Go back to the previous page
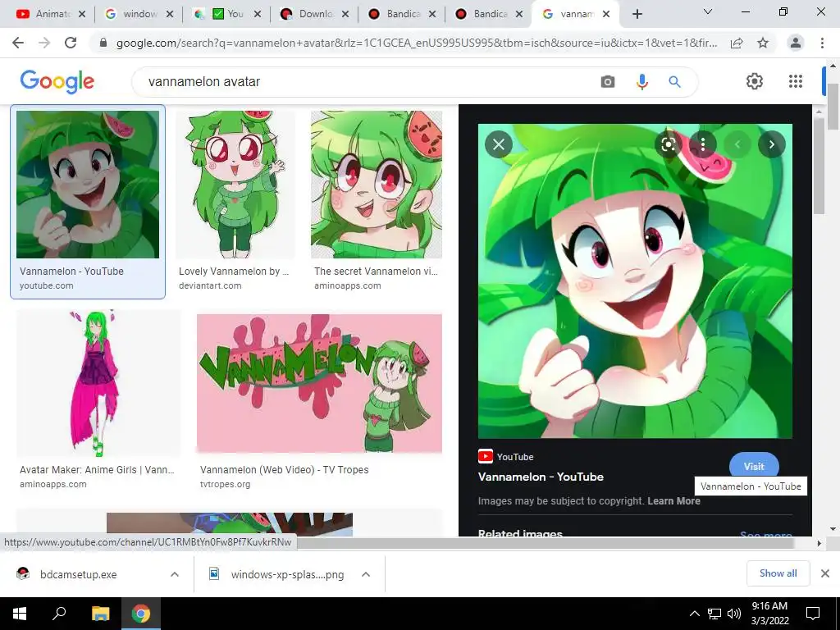The height and width of the screenshot is (630, 840). pos(18,43)
